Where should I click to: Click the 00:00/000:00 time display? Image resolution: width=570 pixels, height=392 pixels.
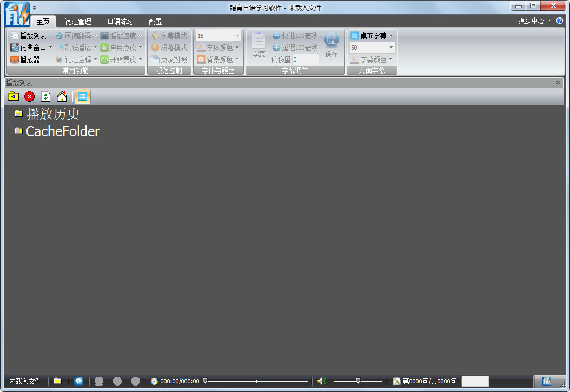click(x=180, y=381)
